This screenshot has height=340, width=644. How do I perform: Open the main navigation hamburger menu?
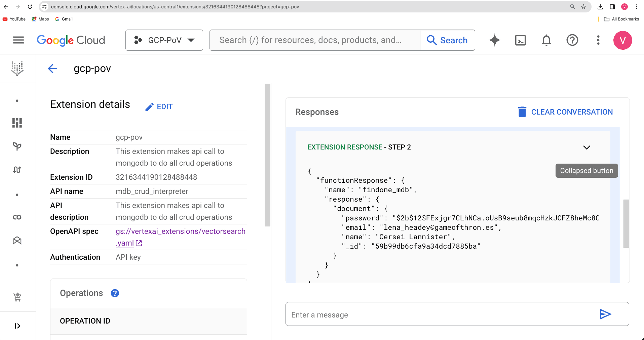point(18,40)
